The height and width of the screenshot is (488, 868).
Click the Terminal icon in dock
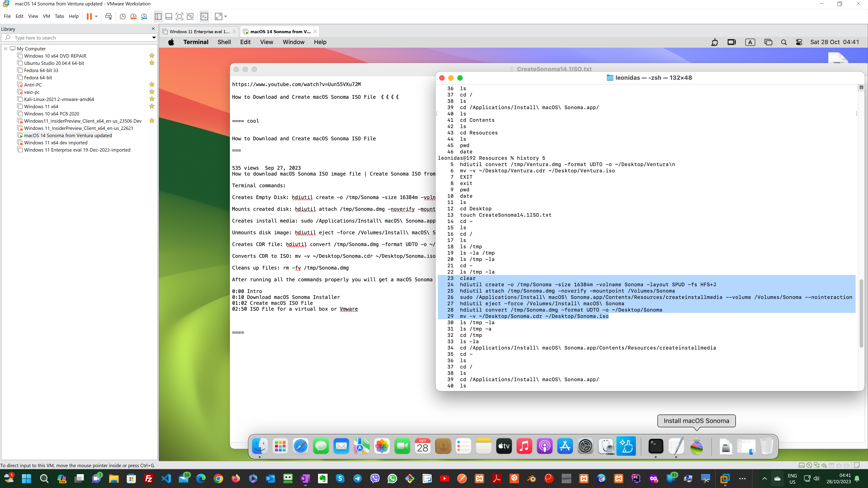[x=656, y=446]
